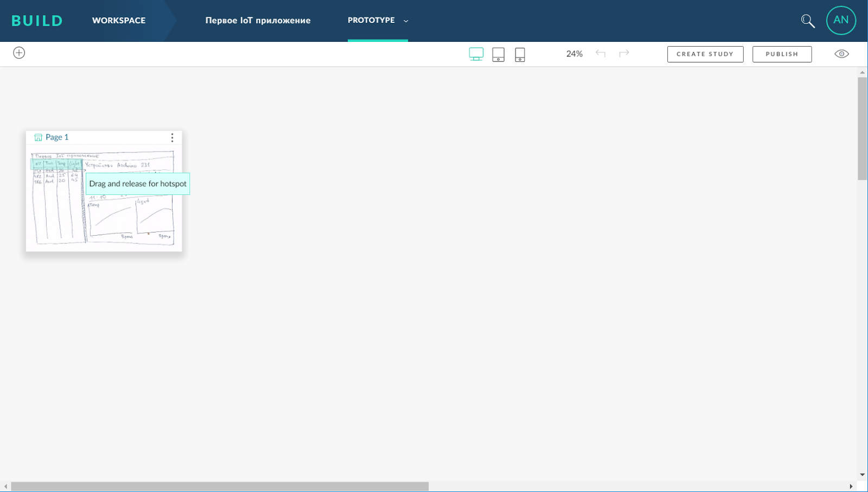
Task: Click the CREATE STUDY button
Action: pyautogui.click(x=705, y=54)
